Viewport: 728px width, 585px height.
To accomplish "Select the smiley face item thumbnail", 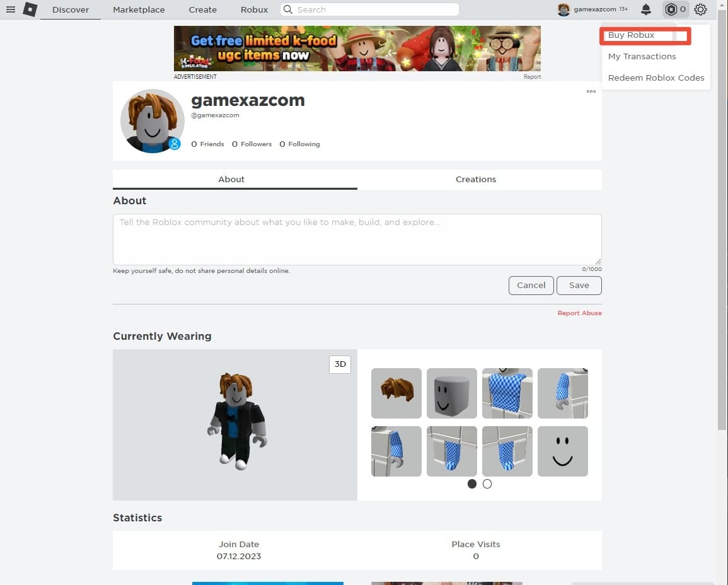I will 563,451.
